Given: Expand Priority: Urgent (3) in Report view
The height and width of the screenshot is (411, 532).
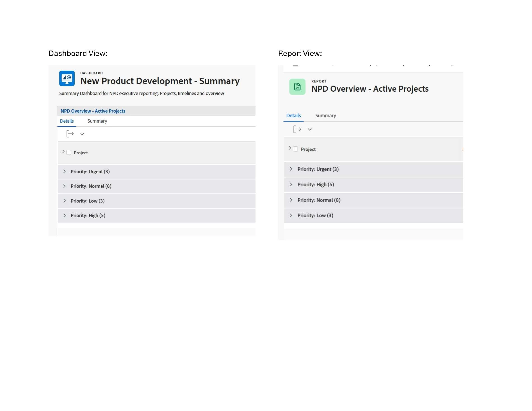Looking at the screenshot, I should [291, 169].
